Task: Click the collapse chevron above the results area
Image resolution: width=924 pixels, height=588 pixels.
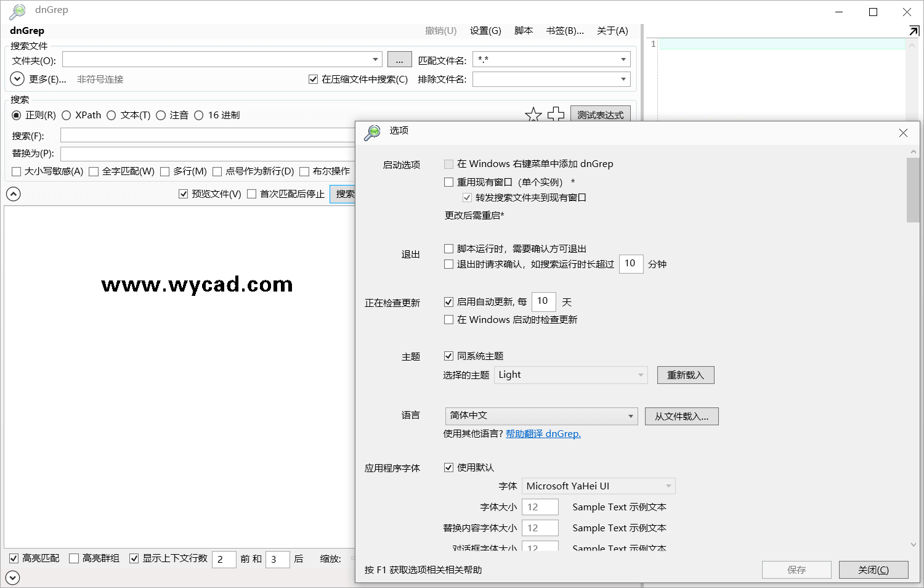Action: click(13, 194)
